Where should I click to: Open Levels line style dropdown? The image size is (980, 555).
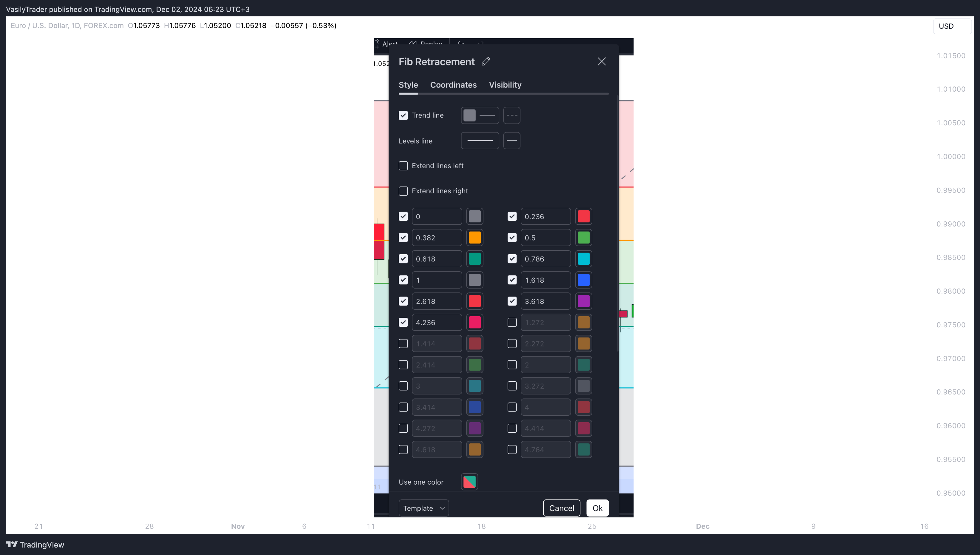511,141
